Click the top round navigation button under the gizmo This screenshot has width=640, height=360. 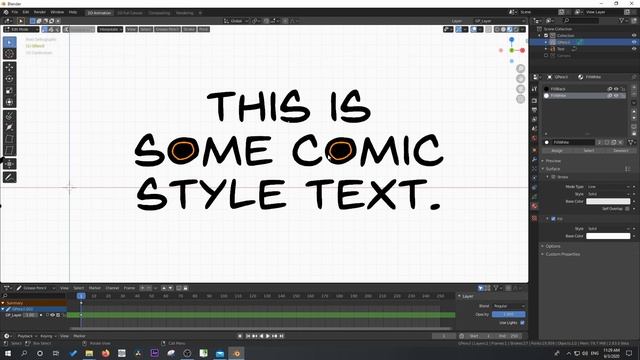pyautogui.click(x=520, y=68)
